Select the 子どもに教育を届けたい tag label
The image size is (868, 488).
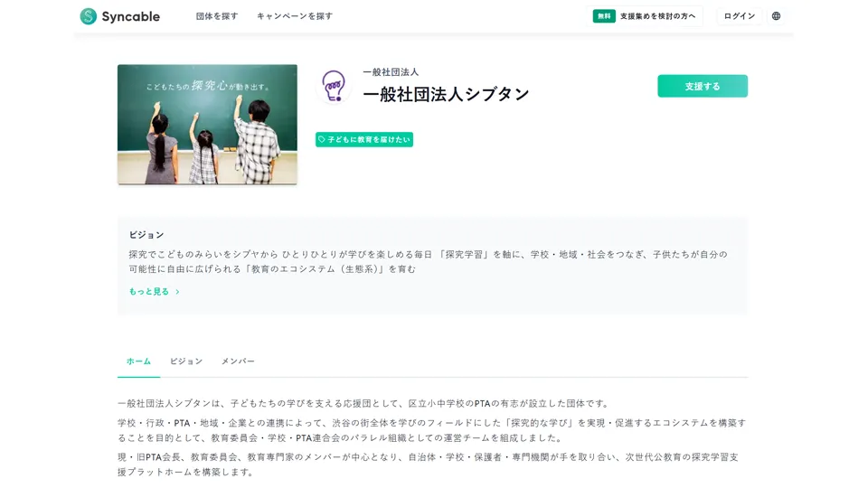[x=369, y=140]
